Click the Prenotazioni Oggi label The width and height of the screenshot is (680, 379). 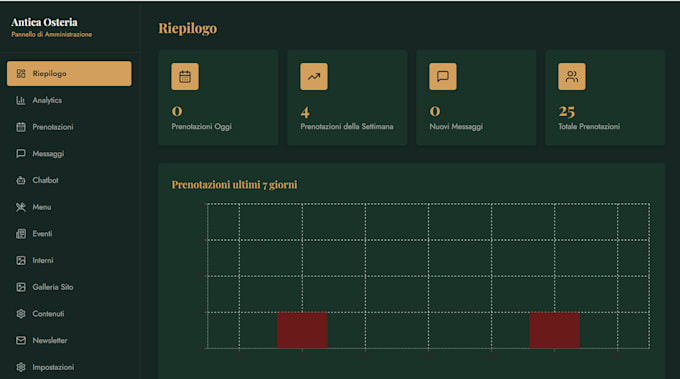click(x=202, y=127)
